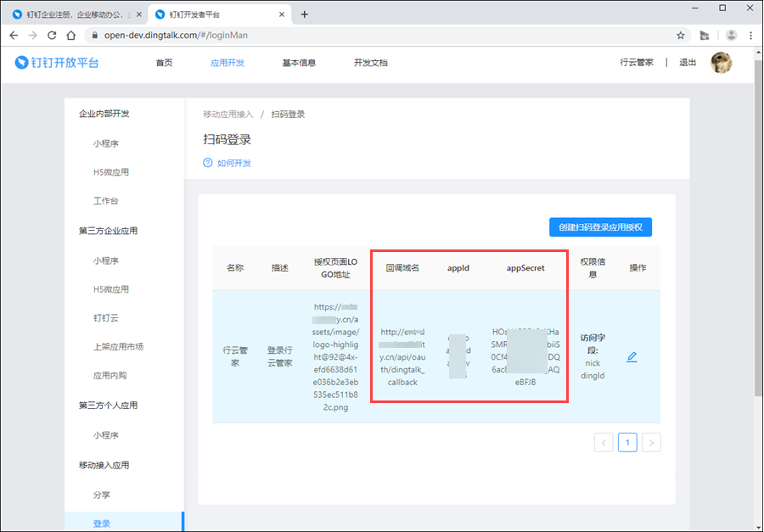The image size is (764, 532).
Task: Go to the next page in pagination
Action: (651, 442)
